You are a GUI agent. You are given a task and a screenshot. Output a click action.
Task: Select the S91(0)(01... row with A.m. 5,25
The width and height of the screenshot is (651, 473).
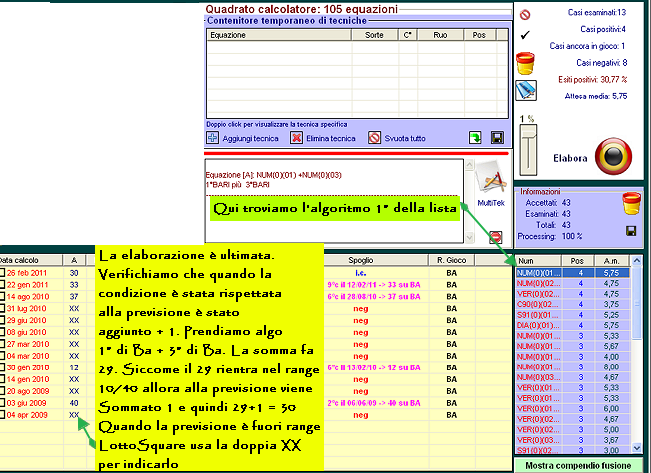pyautogui.click(x=573, y=315)
